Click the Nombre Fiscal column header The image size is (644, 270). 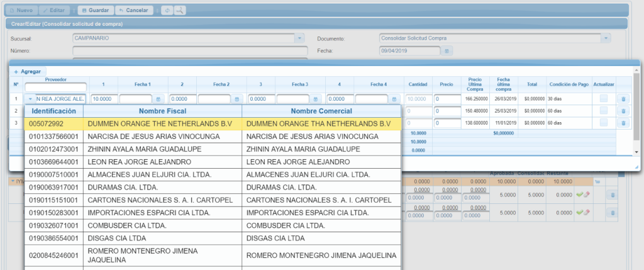(163, 111)
